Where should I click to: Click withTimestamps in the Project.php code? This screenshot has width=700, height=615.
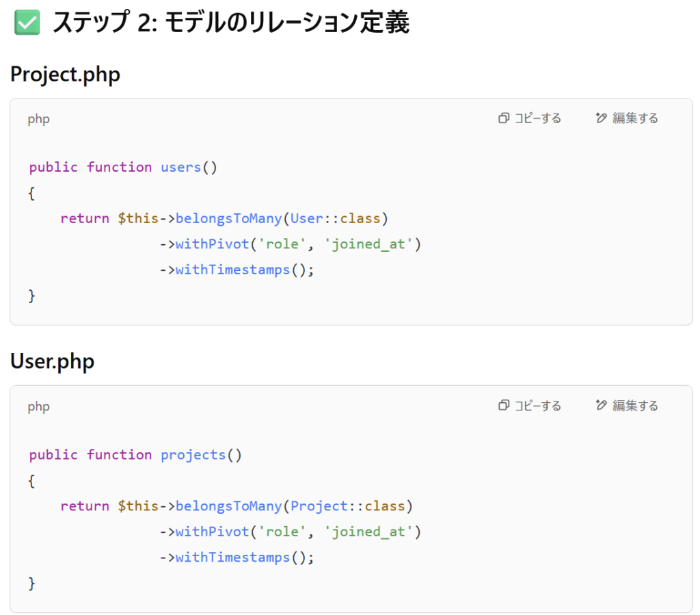[232, 270]
